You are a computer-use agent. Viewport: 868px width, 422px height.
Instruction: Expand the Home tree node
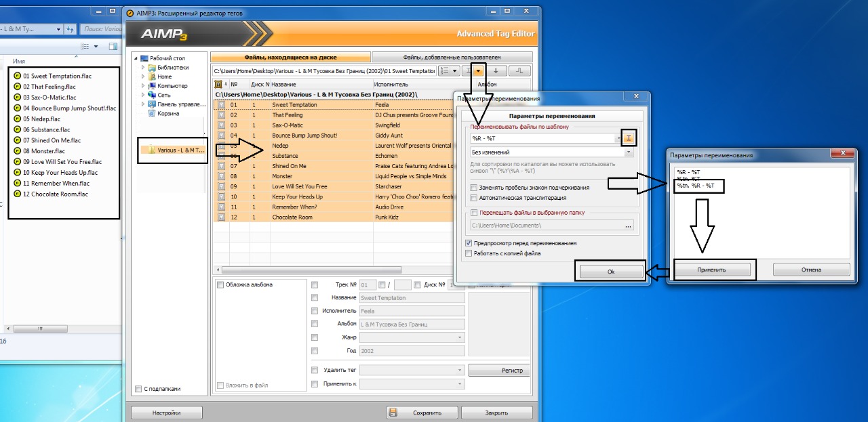[143, 77]
